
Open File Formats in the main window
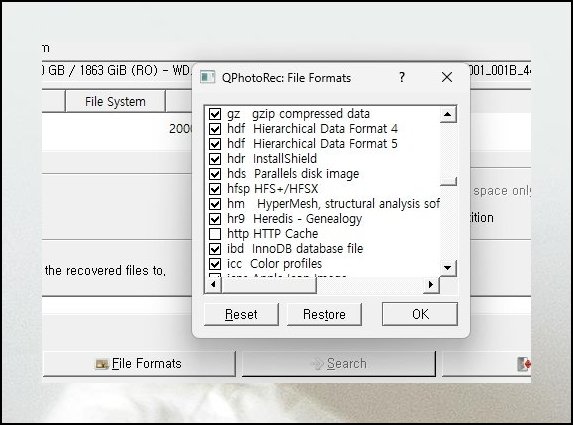[139, 364]
